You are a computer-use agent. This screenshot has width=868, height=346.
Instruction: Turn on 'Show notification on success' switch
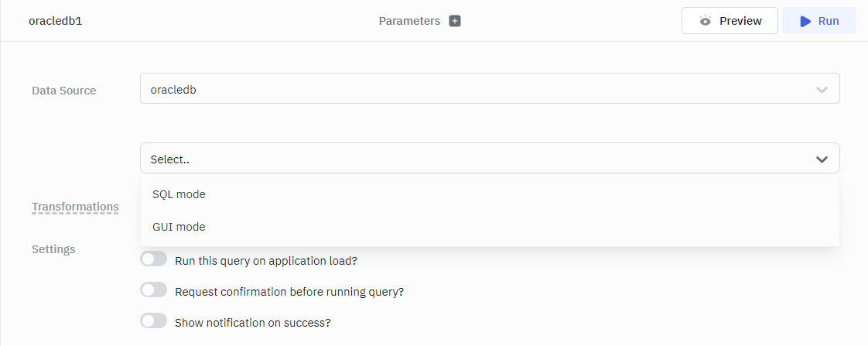click(x=153, y=321)
